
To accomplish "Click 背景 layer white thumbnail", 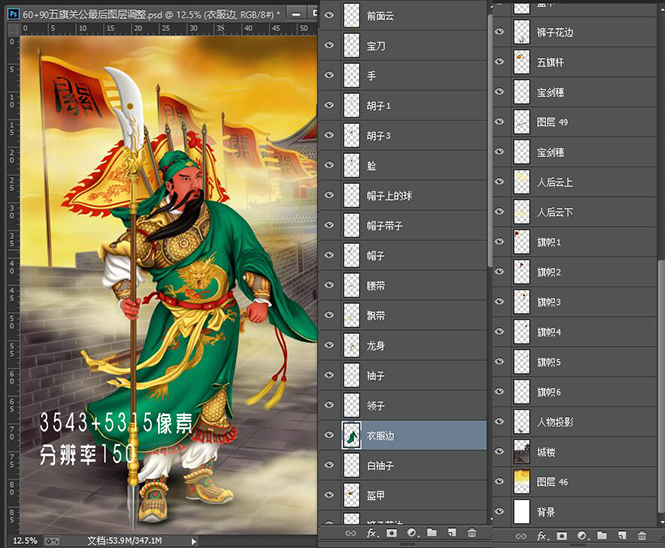I will coord(522,512).
